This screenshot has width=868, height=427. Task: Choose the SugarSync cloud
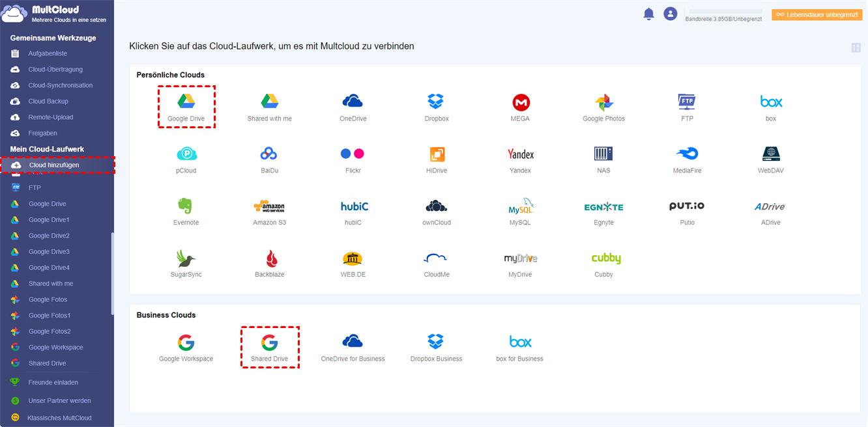(x=186, y=258)
